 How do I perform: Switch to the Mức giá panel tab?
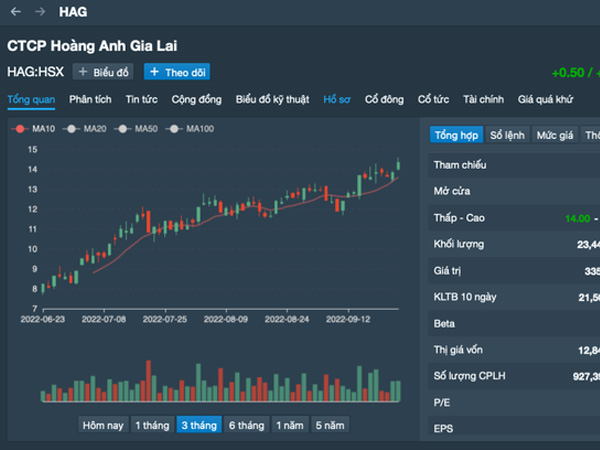(x=555, y=135)
